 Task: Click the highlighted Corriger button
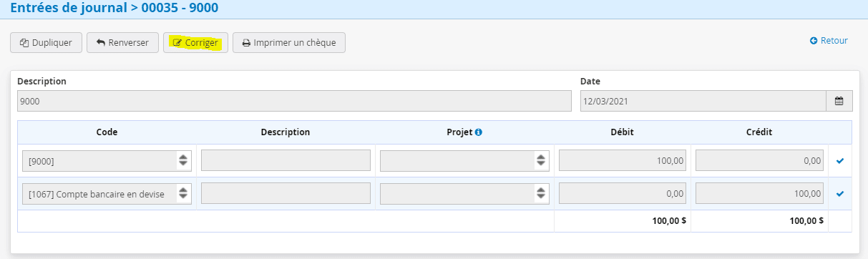[195, 42]
